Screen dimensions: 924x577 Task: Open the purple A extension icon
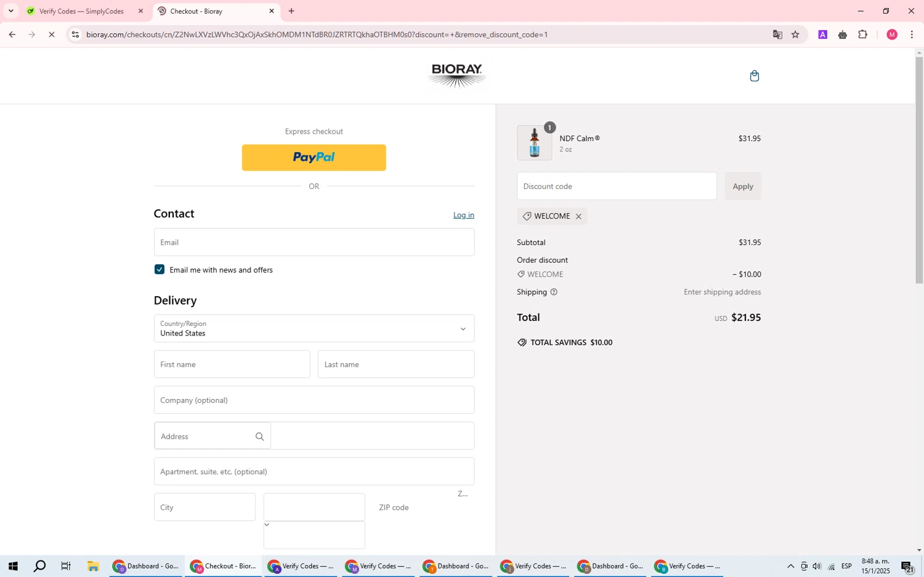tap(822, 34)
